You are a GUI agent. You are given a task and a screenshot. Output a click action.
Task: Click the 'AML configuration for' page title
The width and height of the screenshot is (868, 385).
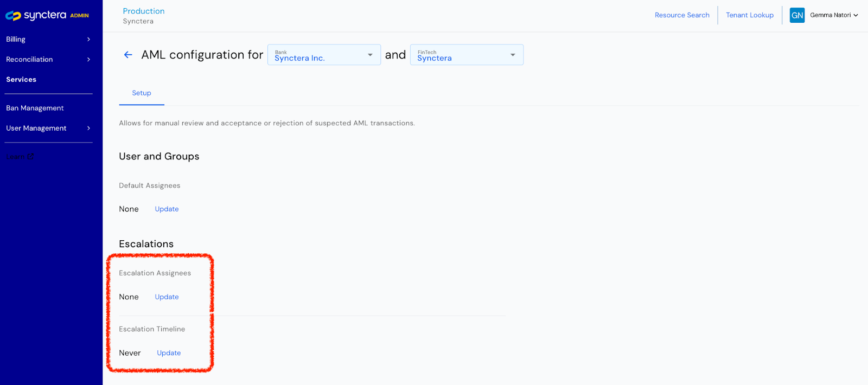202,55
